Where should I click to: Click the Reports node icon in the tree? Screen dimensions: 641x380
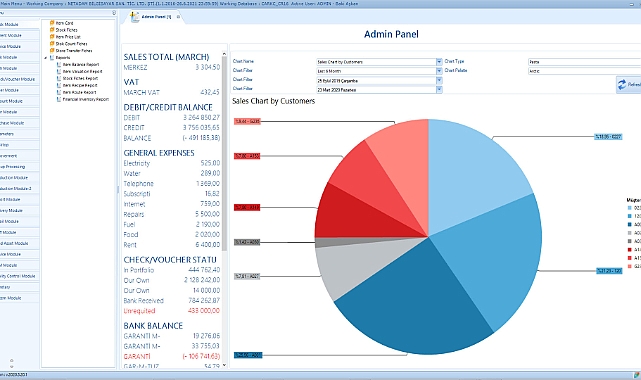point(52,58)
